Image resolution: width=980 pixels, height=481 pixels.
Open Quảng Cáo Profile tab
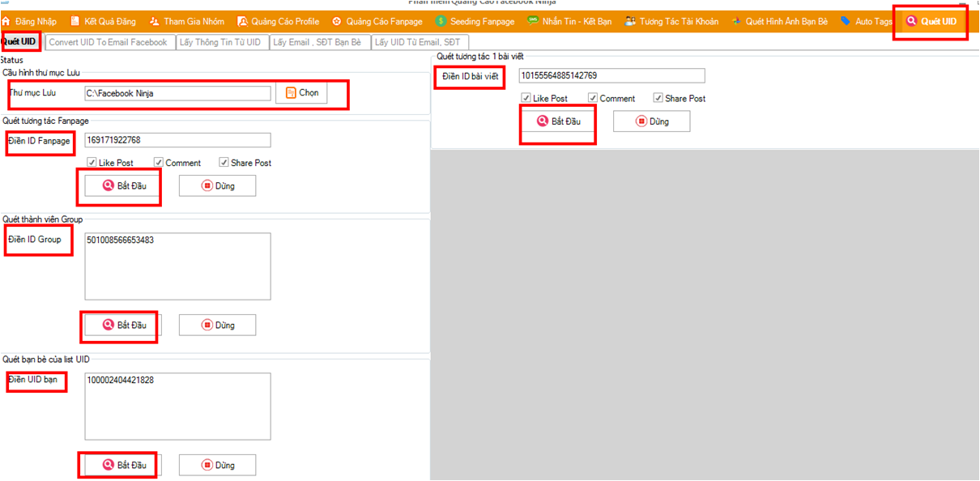(278, 22)
